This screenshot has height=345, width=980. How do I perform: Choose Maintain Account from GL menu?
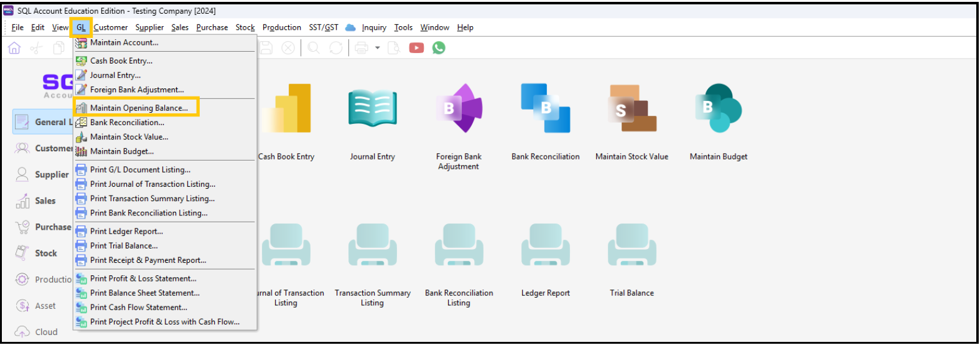pos(165,42)
